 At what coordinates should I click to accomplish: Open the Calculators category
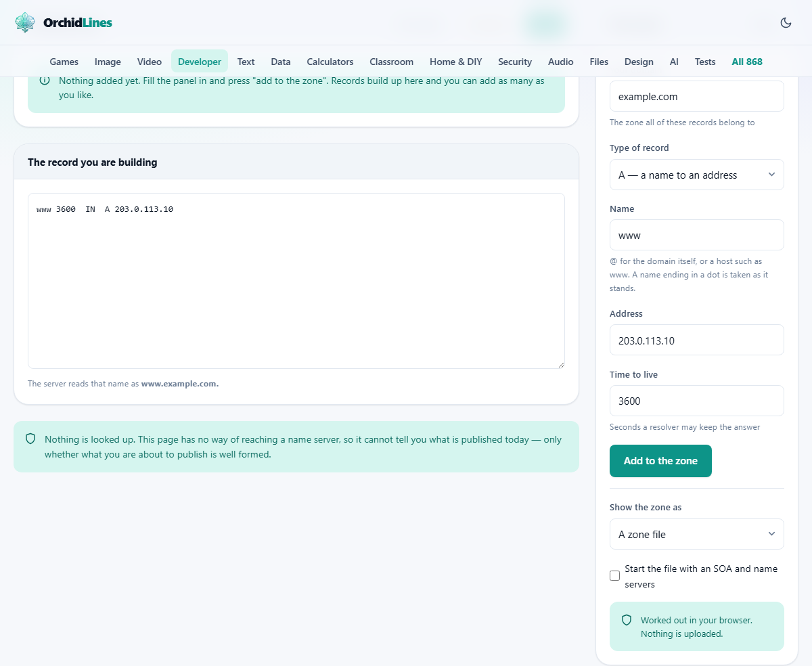pyautogui.click(x=330, y=62)
